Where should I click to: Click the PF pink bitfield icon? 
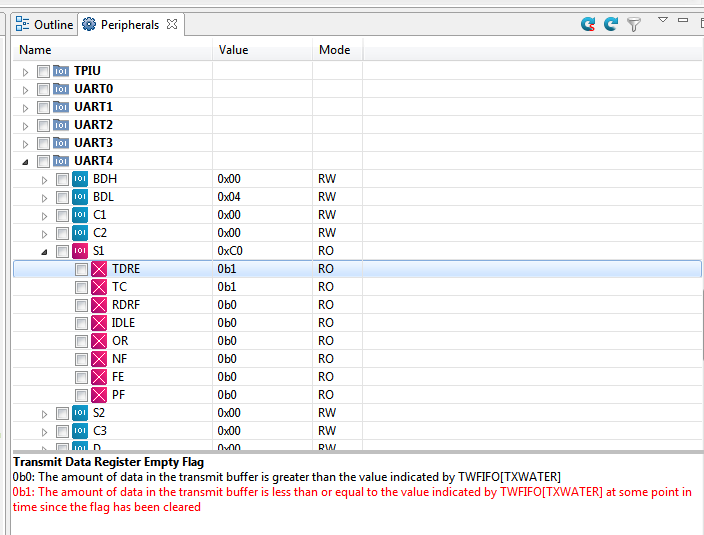pyautogui.click(x=99, y=395)
